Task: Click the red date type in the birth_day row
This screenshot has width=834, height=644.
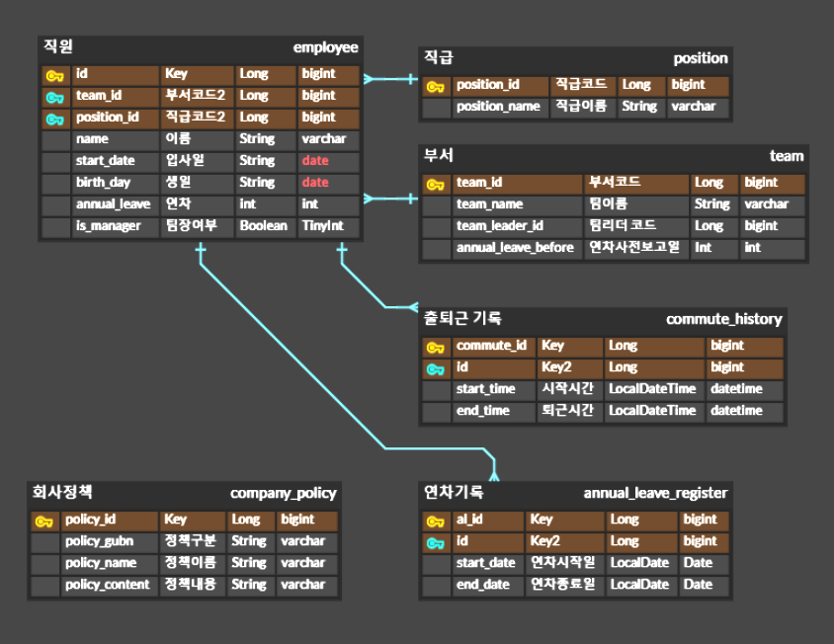Action: tap(315, 183)
